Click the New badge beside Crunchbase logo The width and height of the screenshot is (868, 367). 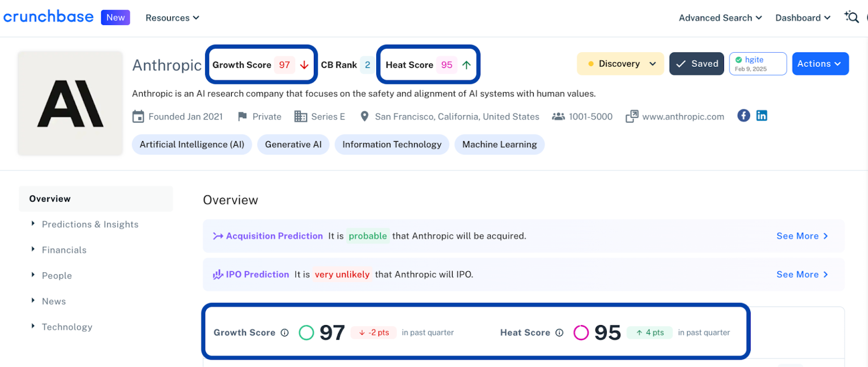116,18
